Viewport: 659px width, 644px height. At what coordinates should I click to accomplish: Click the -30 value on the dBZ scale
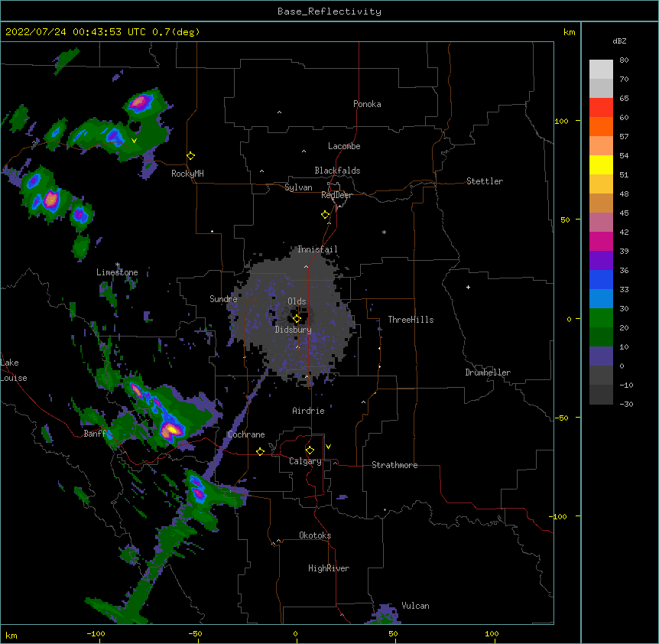(626, 405)
